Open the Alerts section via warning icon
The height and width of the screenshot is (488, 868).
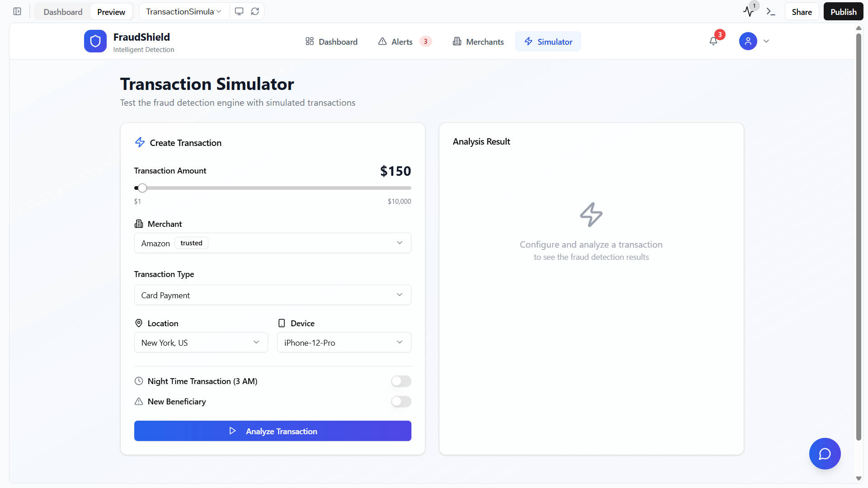pos(382,41)
